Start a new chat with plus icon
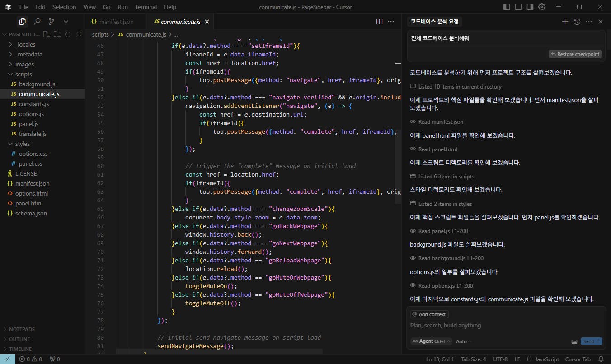 coord(565,21)
